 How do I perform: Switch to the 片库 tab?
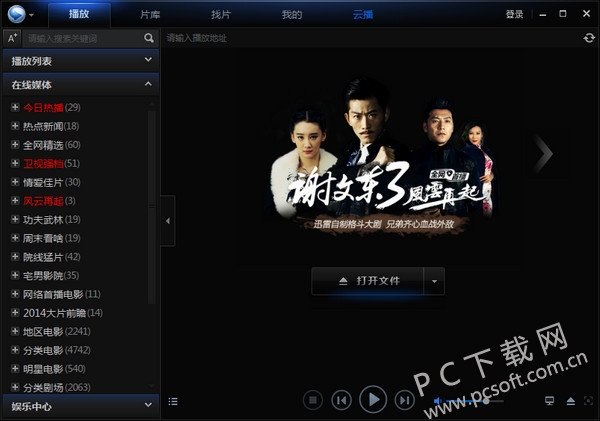149,14
